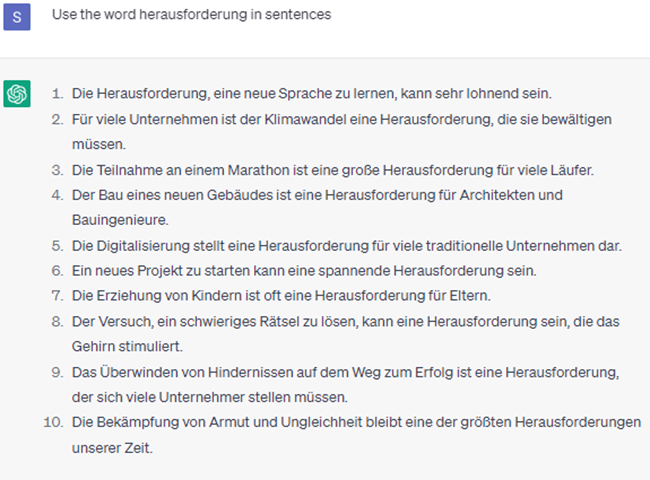This screenshot has width=650, height=480.
Task: Click the sentence about Armut und Ungleichheit
Action: click(356, 423)
